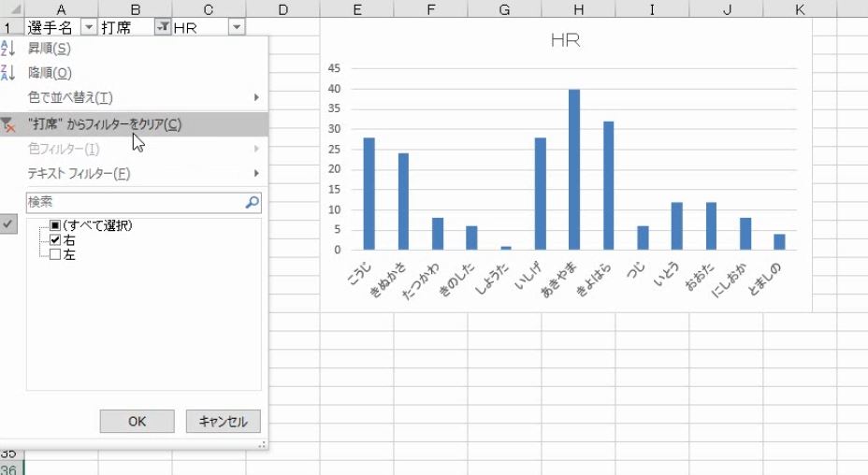The width and height of the screenshot is (868, 475).
Task: Toggle the すべて選択 checkbox
Action: click(55, 225)
